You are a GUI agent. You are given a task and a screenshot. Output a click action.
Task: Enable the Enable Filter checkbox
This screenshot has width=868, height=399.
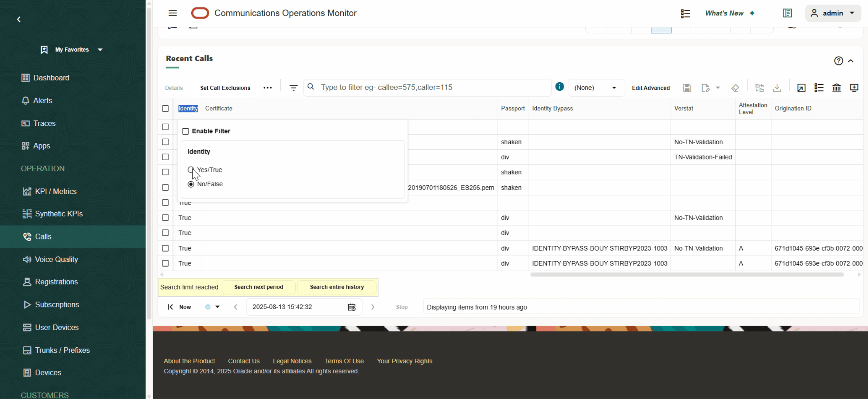point(186,131)
